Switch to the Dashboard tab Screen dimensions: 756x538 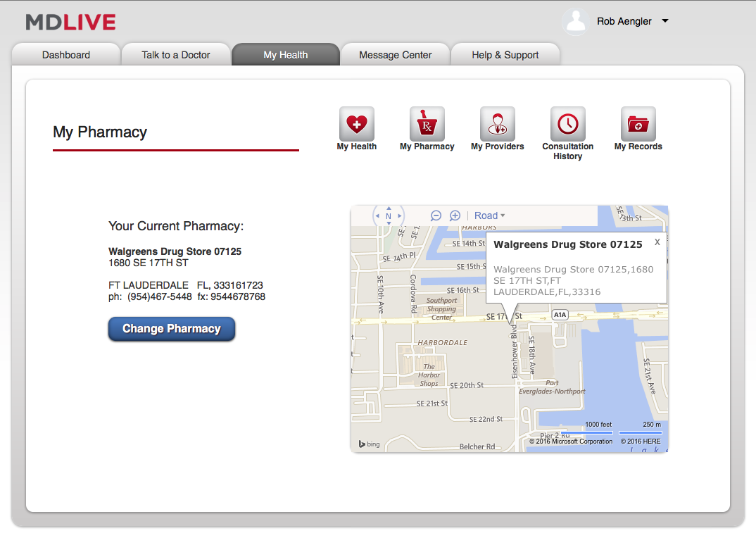[x=66, y=54]
